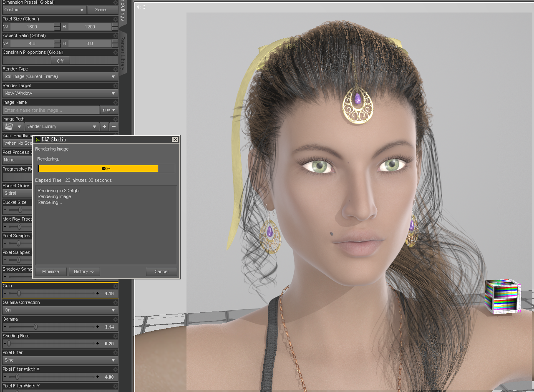This screenshot has width=534, height=392.
Task: Click the Pixel Size height stepper arrows
Action: pyautogui.click(x=115, y=27)
